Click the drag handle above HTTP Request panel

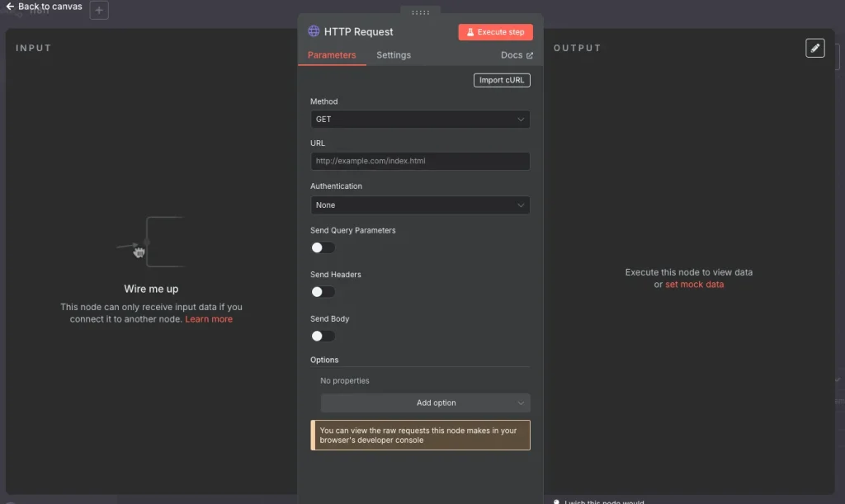(x=420, y=12)
